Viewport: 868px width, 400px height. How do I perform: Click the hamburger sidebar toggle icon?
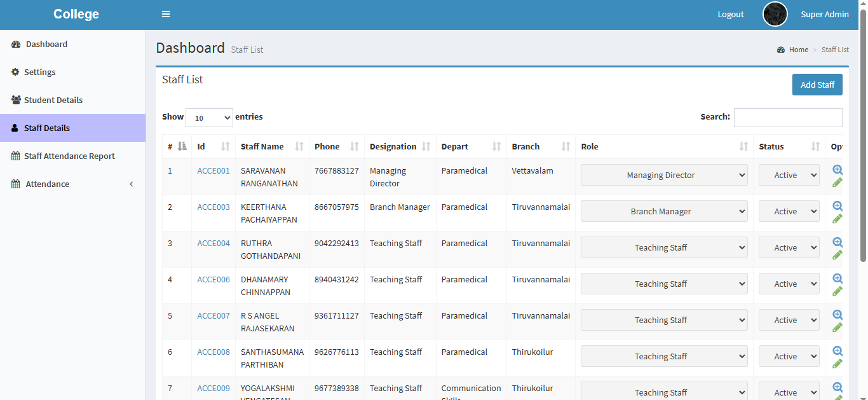coord(166,15)
